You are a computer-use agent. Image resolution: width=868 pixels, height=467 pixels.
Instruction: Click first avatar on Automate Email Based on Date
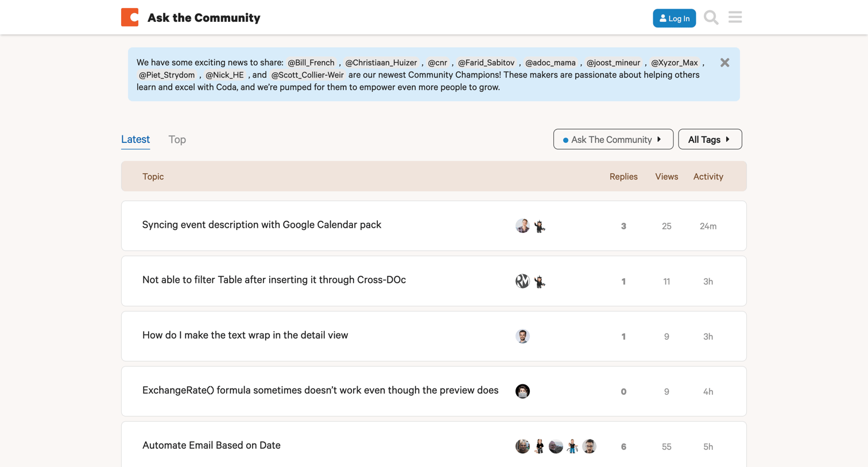[522, 446]
